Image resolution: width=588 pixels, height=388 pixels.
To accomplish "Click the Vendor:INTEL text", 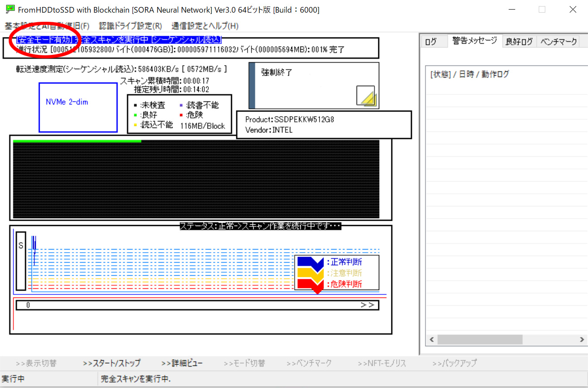I will coord(269,130).
